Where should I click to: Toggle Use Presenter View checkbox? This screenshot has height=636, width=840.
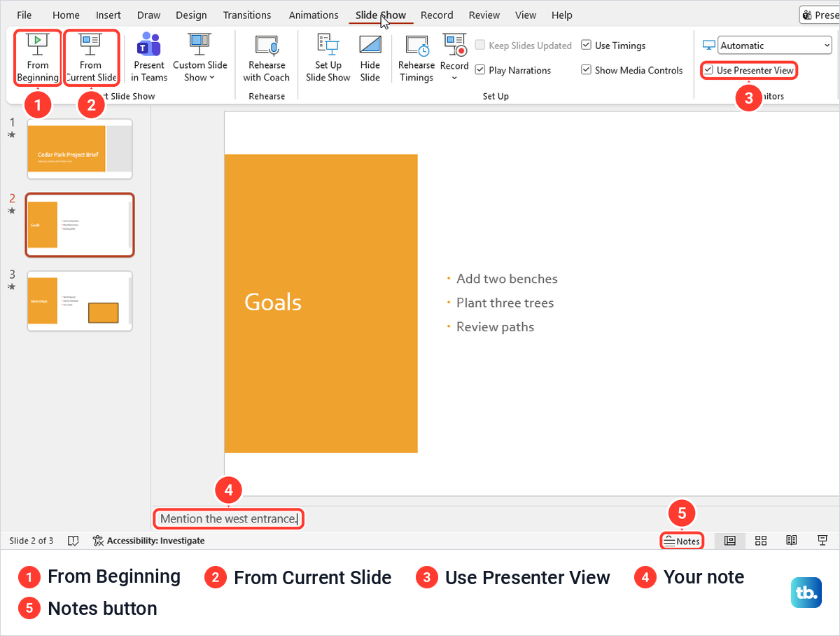click(x=709, y=71)
